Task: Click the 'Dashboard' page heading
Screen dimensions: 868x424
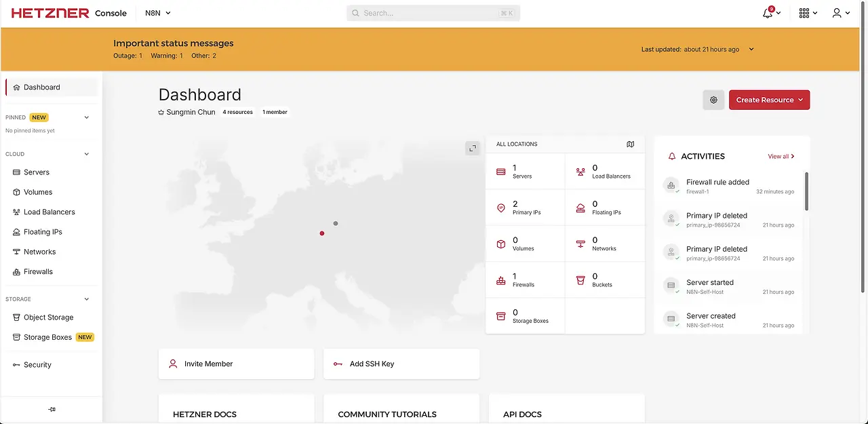Action: pyautogui.click(x=200, y=94)
